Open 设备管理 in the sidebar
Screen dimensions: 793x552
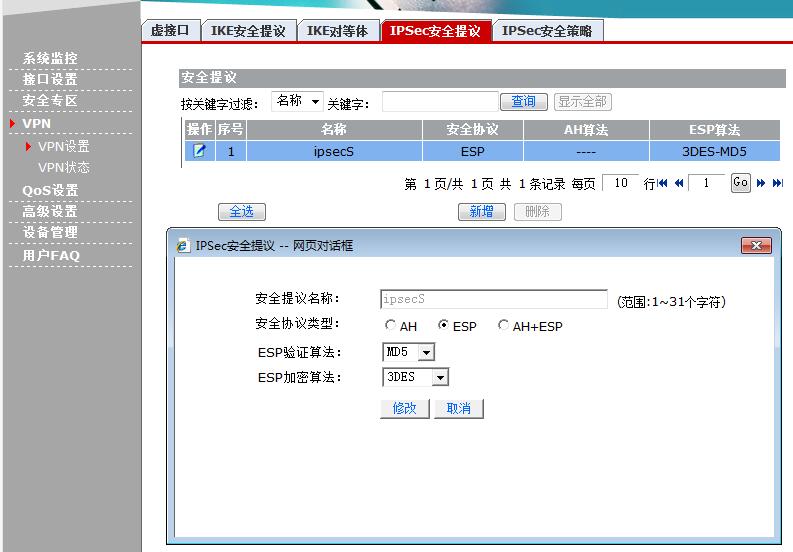click(x=50, y=232)
